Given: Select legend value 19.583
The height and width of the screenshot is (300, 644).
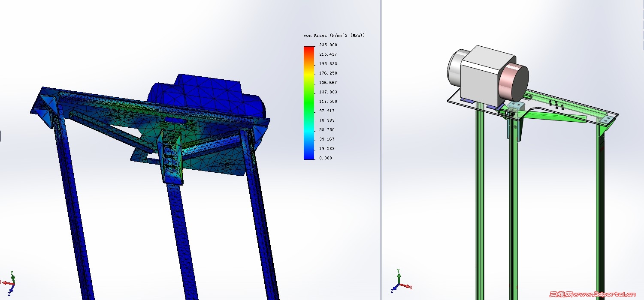Looking at the screenshot, I should (x=327, y=148).
